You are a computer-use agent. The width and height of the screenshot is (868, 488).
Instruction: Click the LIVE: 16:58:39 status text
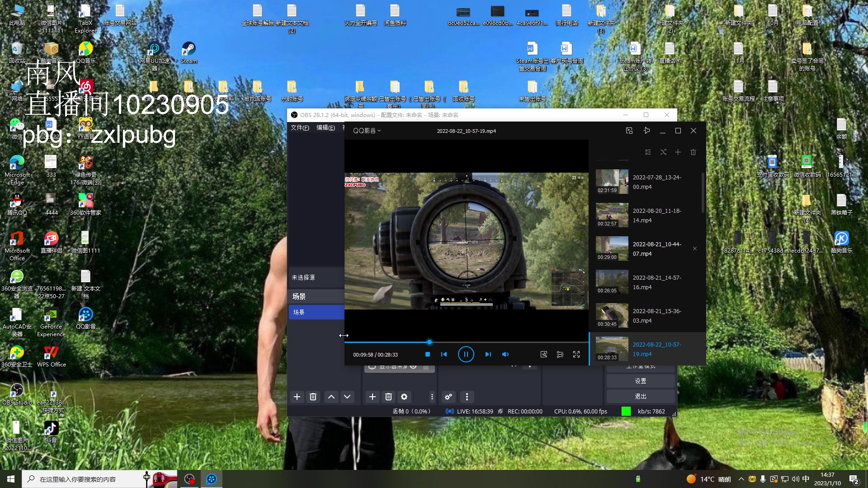coord(475,412)
